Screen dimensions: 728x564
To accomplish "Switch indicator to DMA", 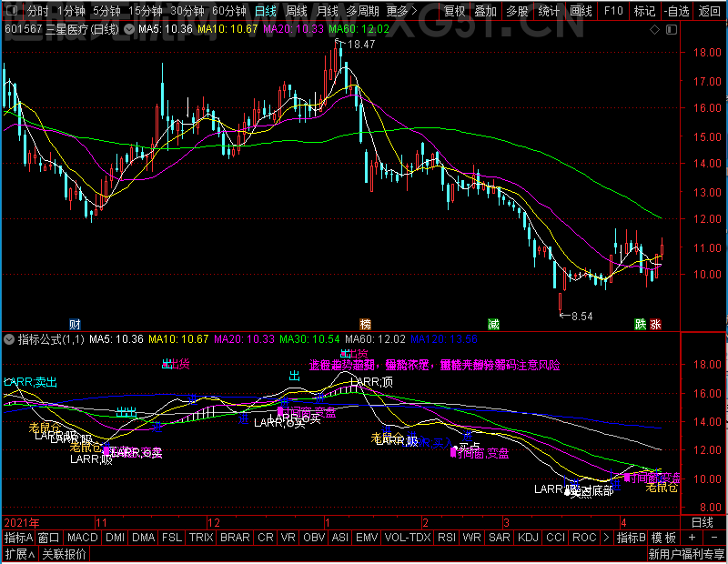I will click(x=144, y=538).
